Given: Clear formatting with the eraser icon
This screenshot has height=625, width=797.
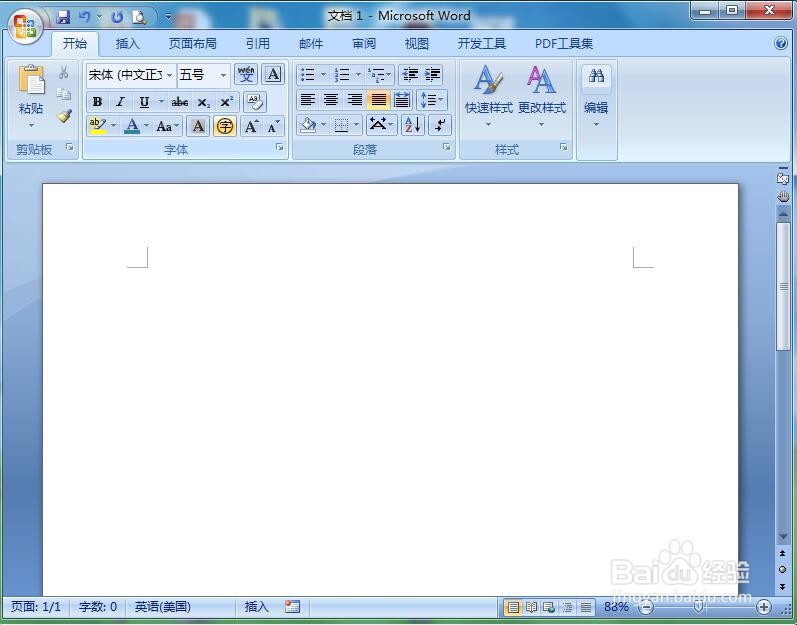Looking at the screenshot, I should (x=255, y=102).
